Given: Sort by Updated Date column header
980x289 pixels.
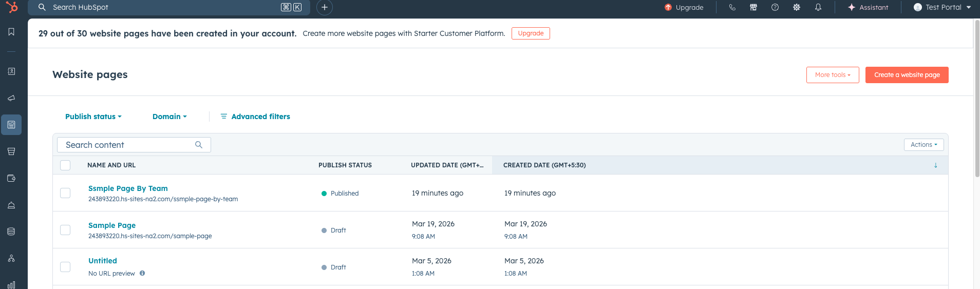Looking at the screenshot, I should point(447,165).
